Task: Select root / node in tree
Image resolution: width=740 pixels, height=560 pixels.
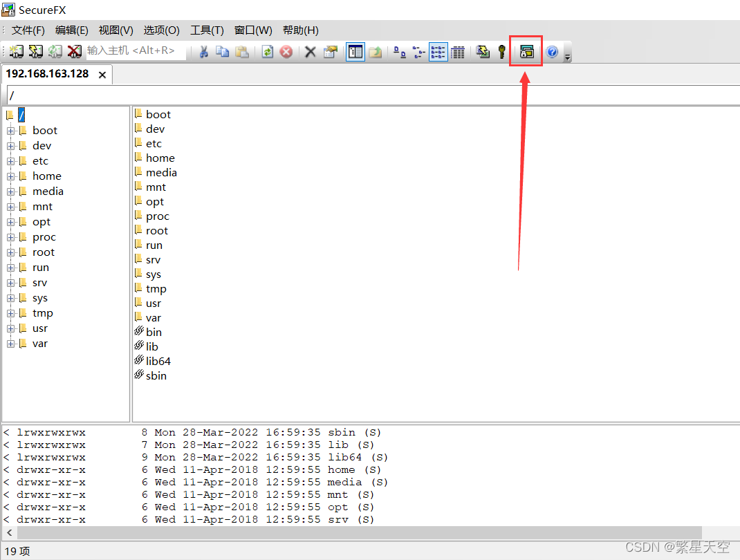Action: tap(21, 115)
